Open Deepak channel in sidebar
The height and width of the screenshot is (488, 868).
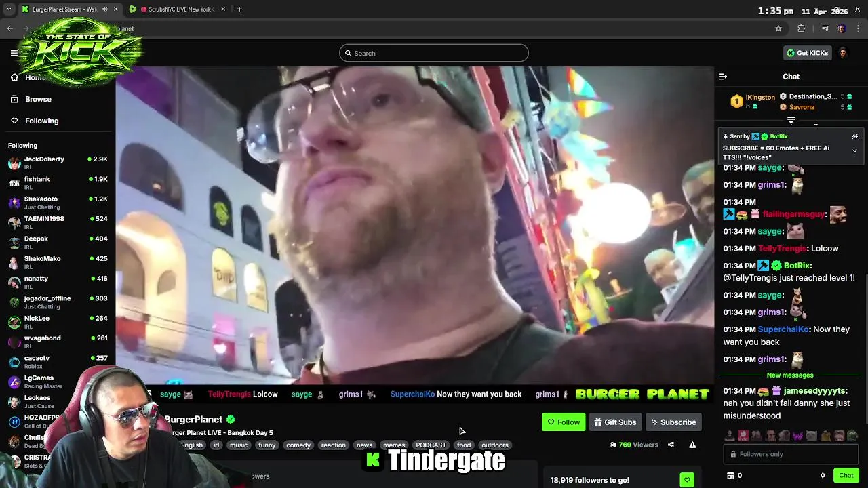pos(58,243)
